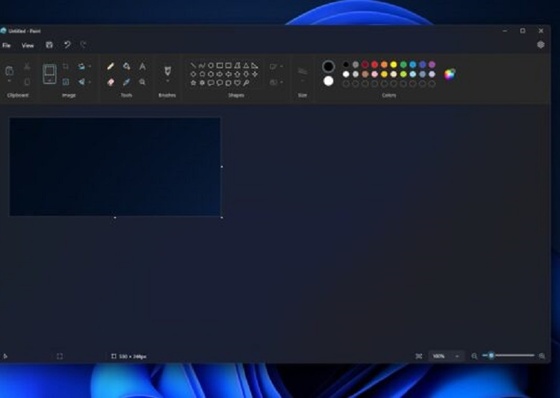This screenshot has height=398, width=560.
Task: Select the Pencil tool
Action: pos(111,66)
